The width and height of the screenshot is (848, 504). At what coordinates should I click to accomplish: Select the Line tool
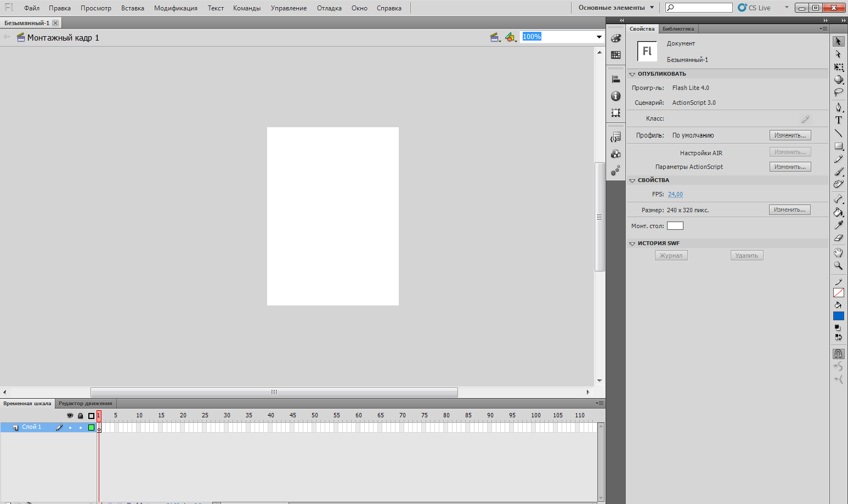838,133
